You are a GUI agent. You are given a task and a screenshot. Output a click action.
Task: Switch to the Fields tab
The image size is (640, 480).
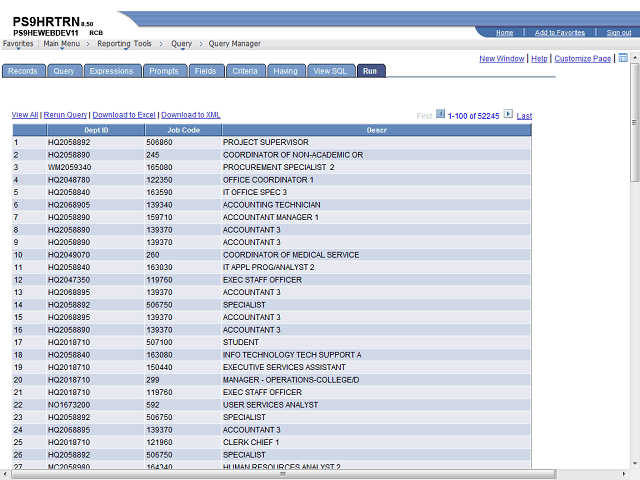pos(205,71)
